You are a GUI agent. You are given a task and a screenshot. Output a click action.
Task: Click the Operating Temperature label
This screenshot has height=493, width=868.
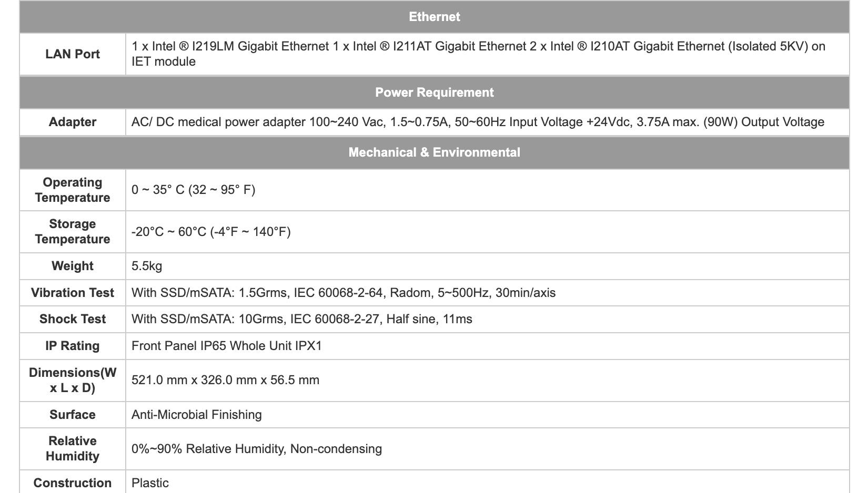73,190
